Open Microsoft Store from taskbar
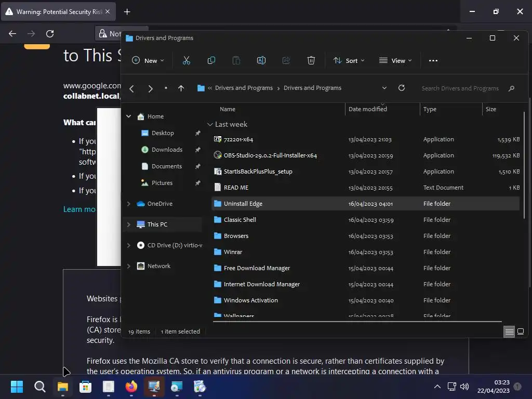Image resolution: width=532 pixels, height=399 pixels. [86, 387]
